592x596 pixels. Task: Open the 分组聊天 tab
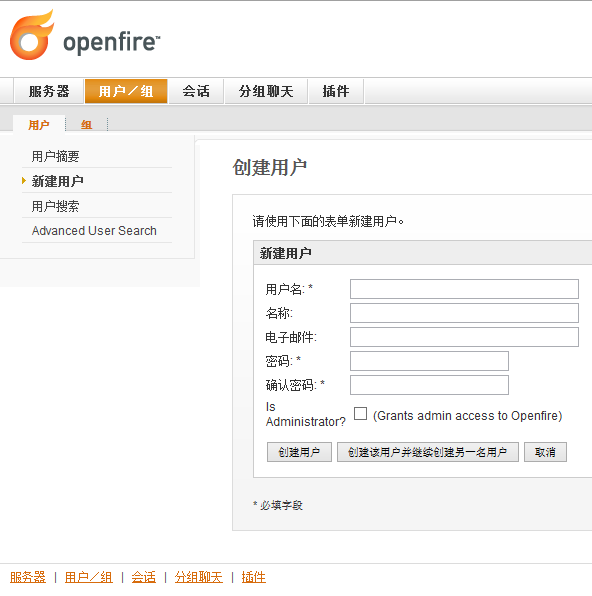coord(266,91)
